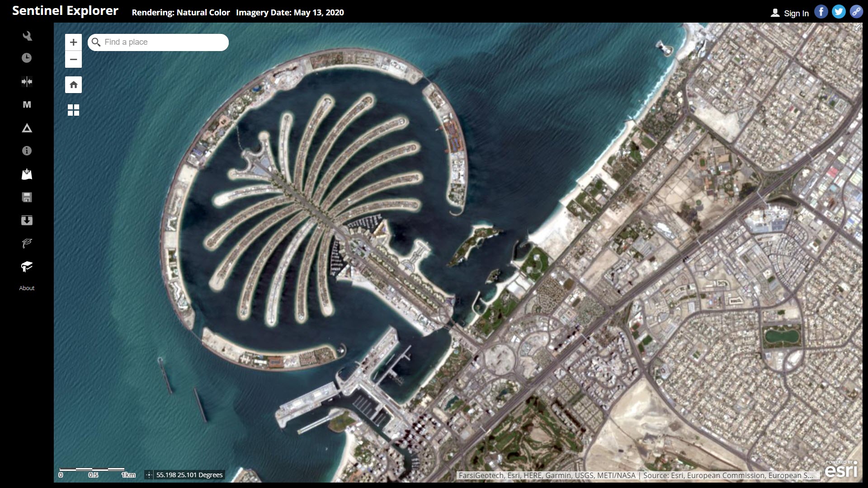The width and height of the screenshot is (868, 488).
Task: Open the swipe compare tool
Action: pos(27,81)
